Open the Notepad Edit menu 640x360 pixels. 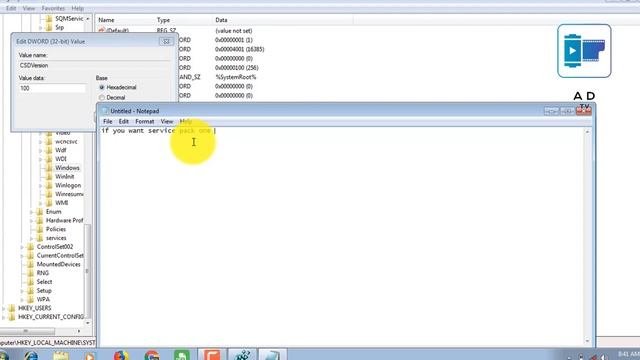pyautogui.click(x=124, y=122)
